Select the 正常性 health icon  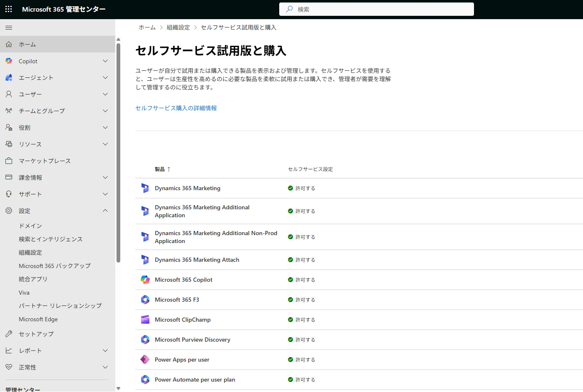[x=8, y=367]
